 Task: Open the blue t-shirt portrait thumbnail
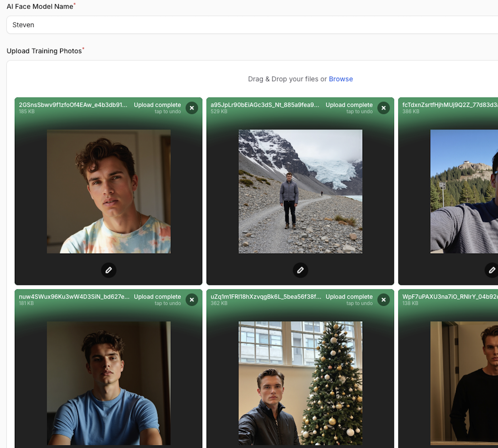coord(109,383)
